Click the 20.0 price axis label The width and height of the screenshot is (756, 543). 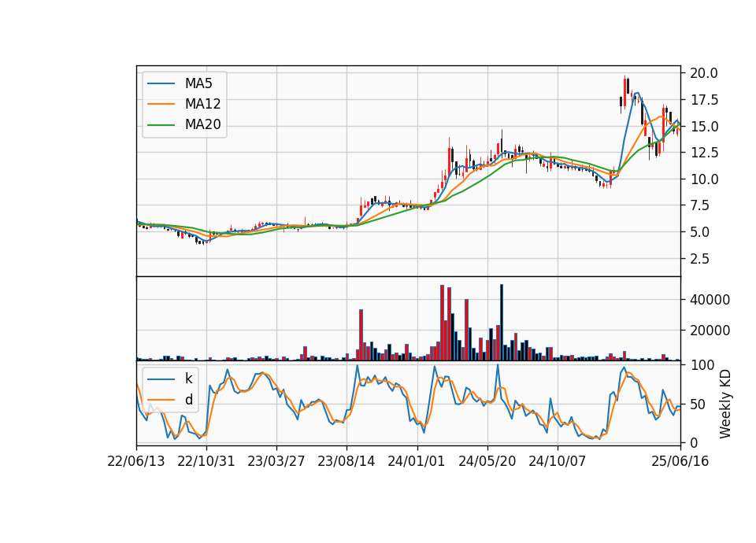tap(704, 73)
